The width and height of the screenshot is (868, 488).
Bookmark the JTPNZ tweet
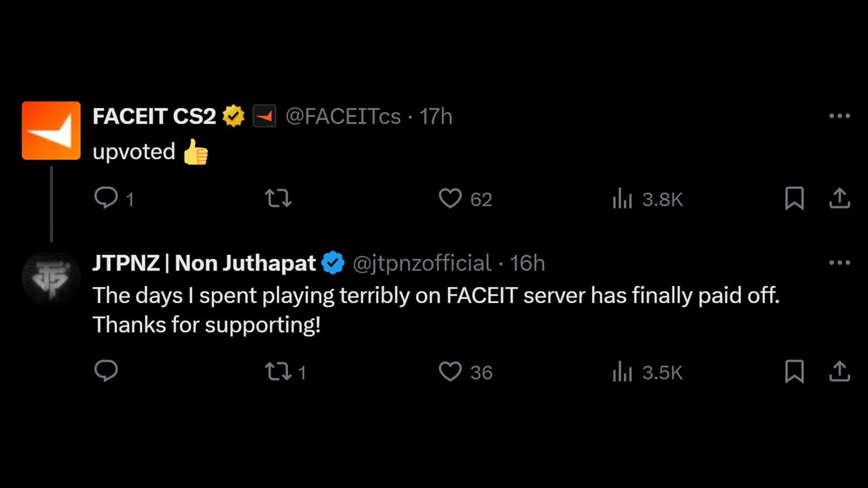794,372
